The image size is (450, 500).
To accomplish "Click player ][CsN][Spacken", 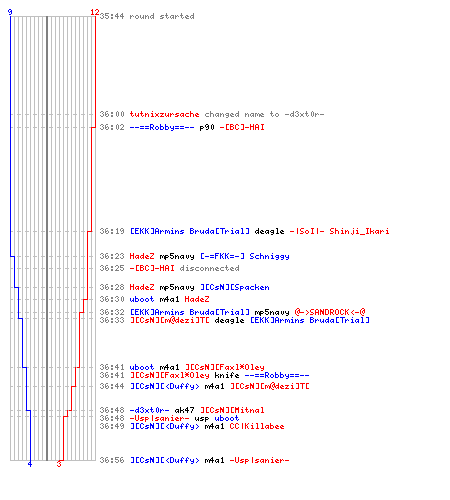I will pyautogui.click(x=235, y=287).
